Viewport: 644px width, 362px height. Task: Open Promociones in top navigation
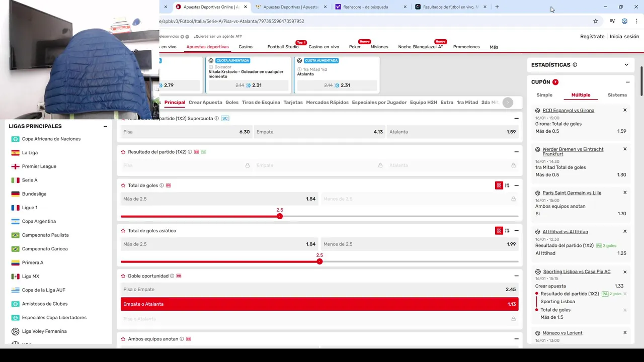click(466, 47)
